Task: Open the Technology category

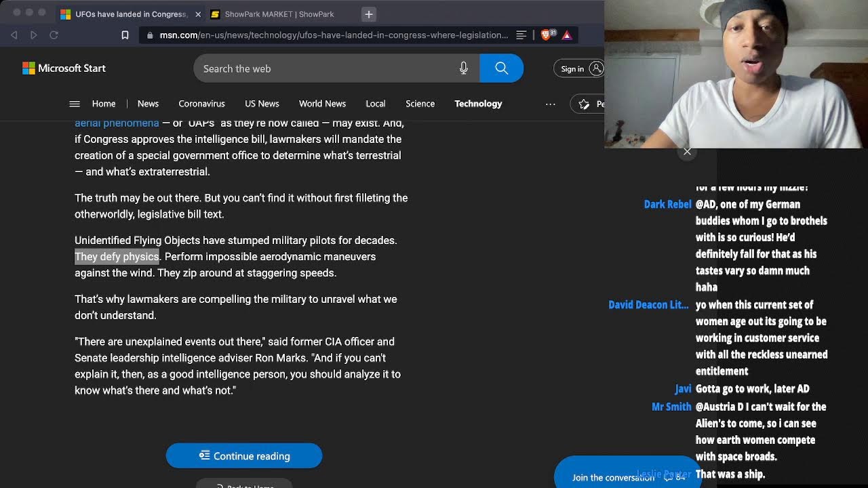Action: click(478, 104)
